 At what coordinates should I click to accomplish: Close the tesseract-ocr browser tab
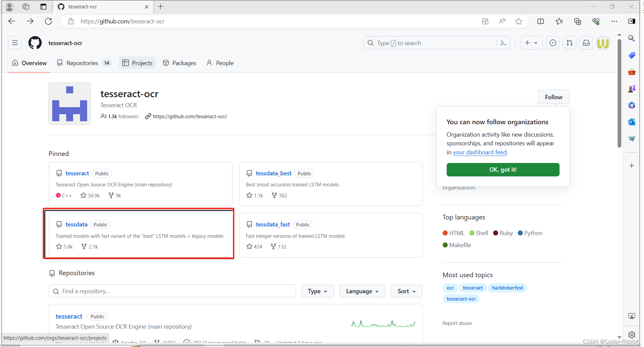click(x=147, y=7)
